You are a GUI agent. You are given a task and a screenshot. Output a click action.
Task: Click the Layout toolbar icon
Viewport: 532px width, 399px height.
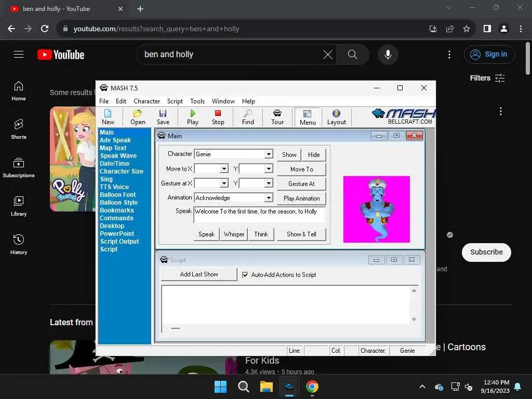pos(337,117)
